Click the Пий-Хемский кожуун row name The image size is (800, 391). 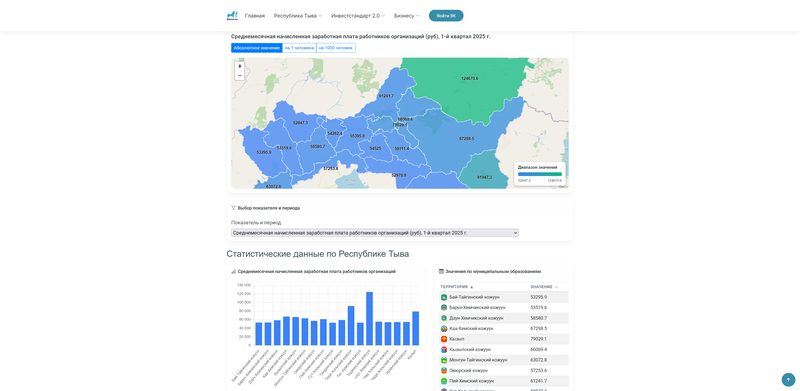[x=471, y=381]
